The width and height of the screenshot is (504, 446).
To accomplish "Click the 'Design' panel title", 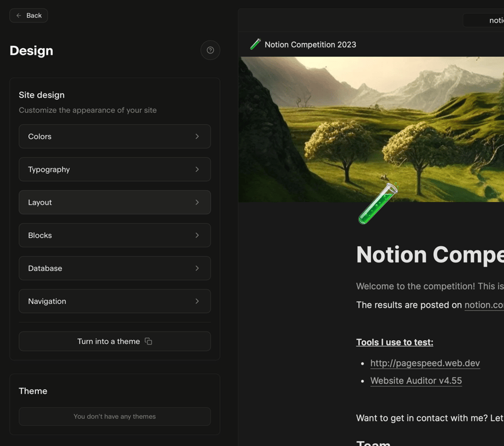I will pyautogui.click(x=31, y=51).
